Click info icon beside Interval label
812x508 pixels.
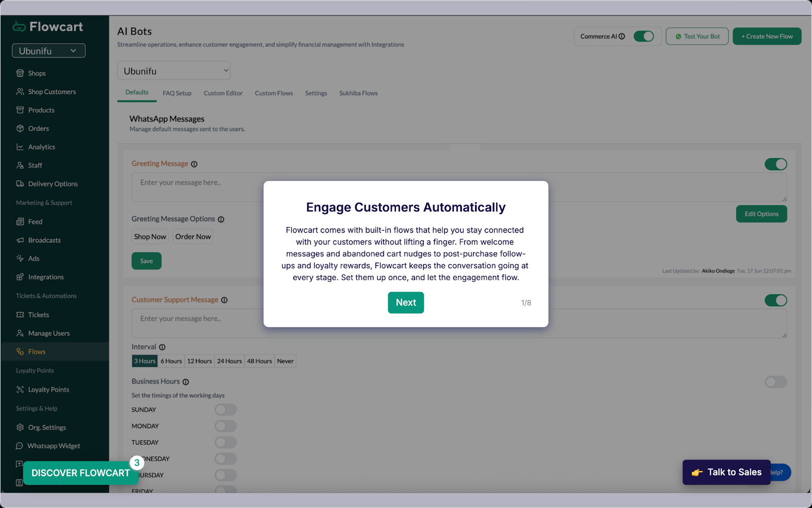click(162, 347)
